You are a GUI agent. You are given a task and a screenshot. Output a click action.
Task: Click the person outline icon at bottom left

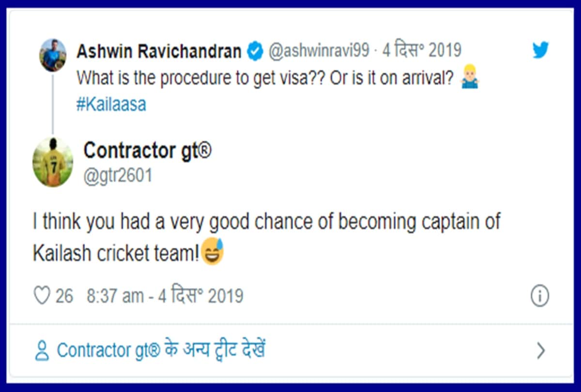pyautogui.click(x=41, y=349)
